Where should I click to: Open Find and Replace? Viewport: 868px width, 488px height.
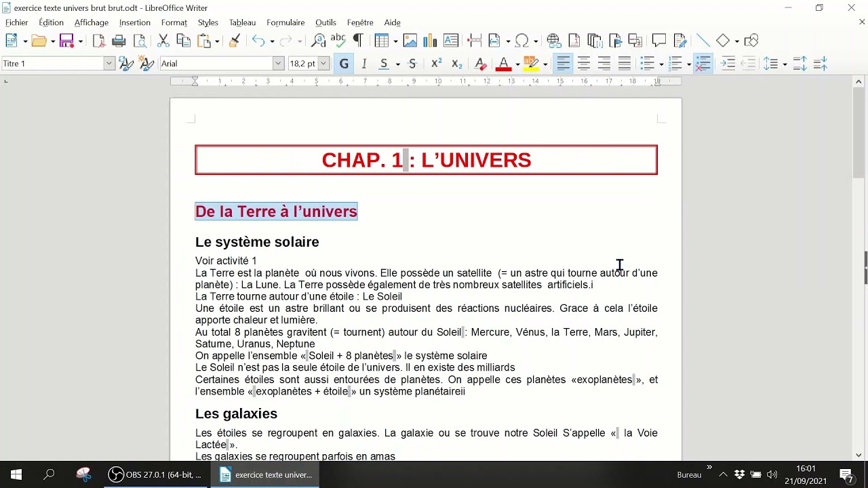pyautogui.click(x=318, y=41)
